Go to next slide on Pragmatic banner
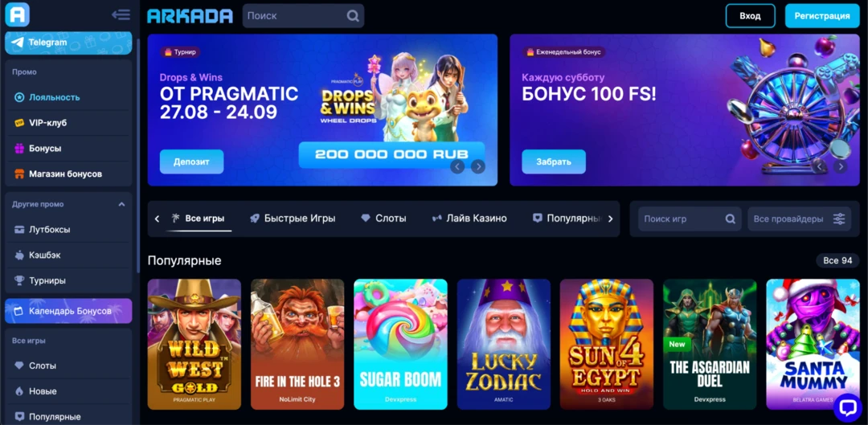Image resolution: width=868 pixels, height=425 pixels. (477, 166)
